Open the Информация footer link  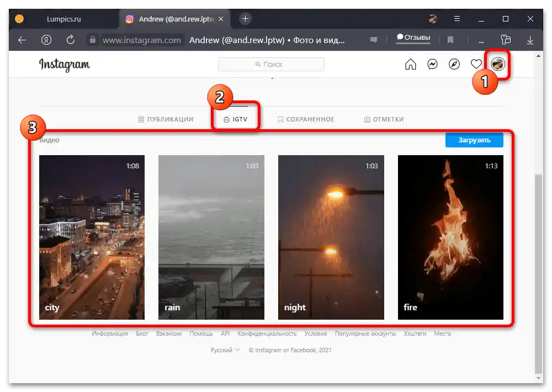pyautogui.click(x=110, y=333)
